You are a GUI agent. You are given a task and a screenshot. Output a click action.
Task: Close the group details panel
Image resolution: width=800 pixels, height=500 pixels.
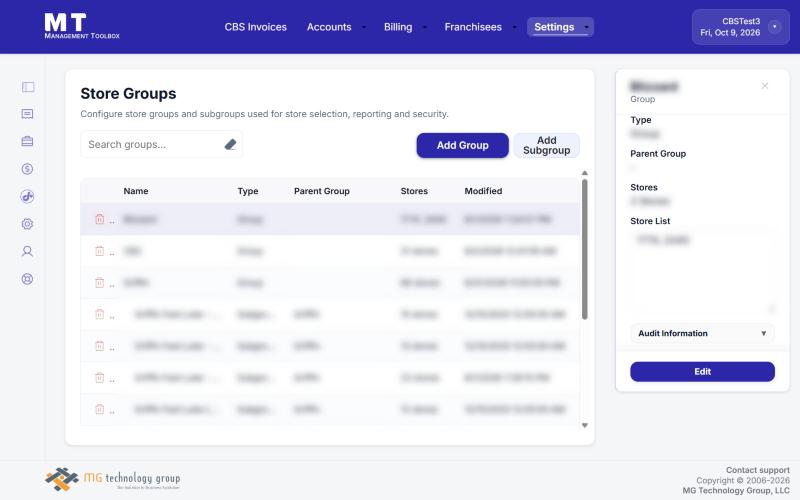(x=764, y=86)
